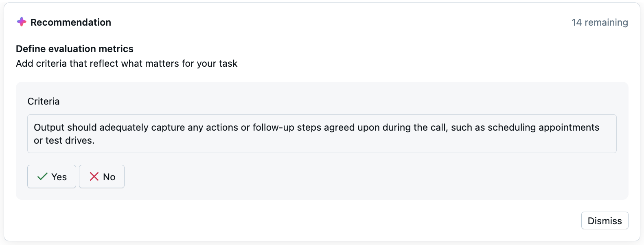This screenshot has width=644, height=245.
Task: Accept the criteria with Yes
Action: (x=52, y=177)
